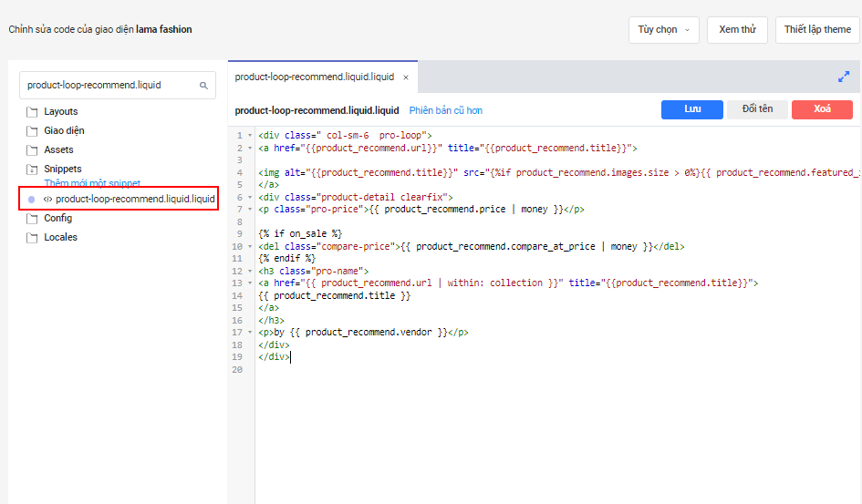Click the search magnifier icon in file filter
Viewport: 862px width, 504px height.
click(204, 86)
